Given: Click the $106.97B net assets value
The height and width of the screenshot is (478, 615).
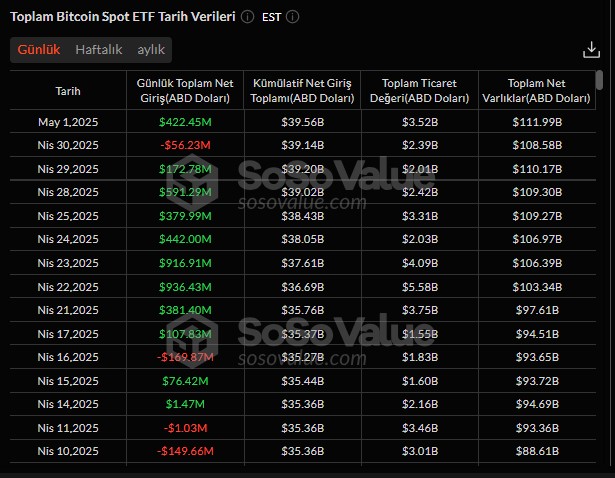Looking at the screenshot, I should (x=537, y=239).
